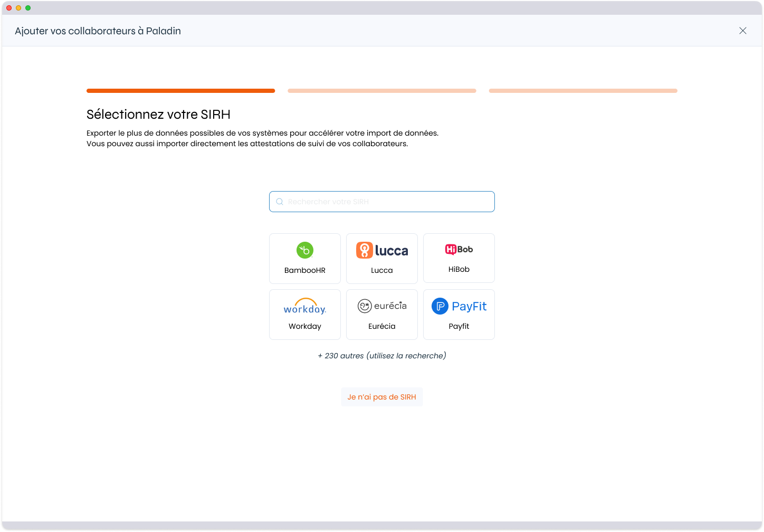The image size is (764, 532).
Task: Select the PayFit blue logo
Action: (x=459, y=306)
